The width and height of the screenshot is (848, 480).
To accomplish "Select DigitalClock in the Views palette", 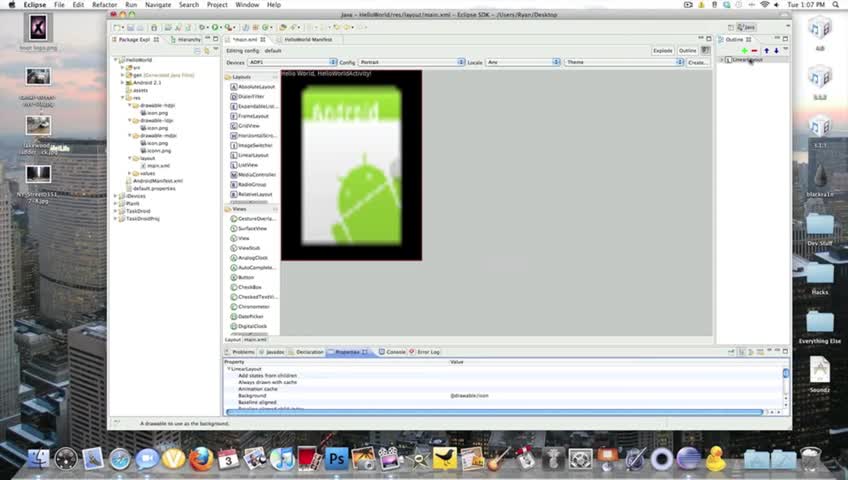I will coord(249,326).
